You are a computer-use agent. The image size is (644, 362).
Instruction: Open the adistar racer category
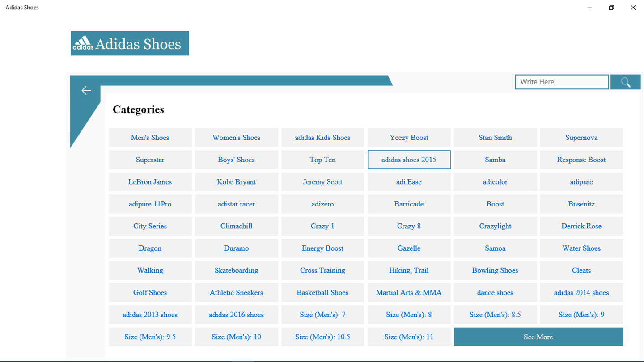(x=237, y=204)
